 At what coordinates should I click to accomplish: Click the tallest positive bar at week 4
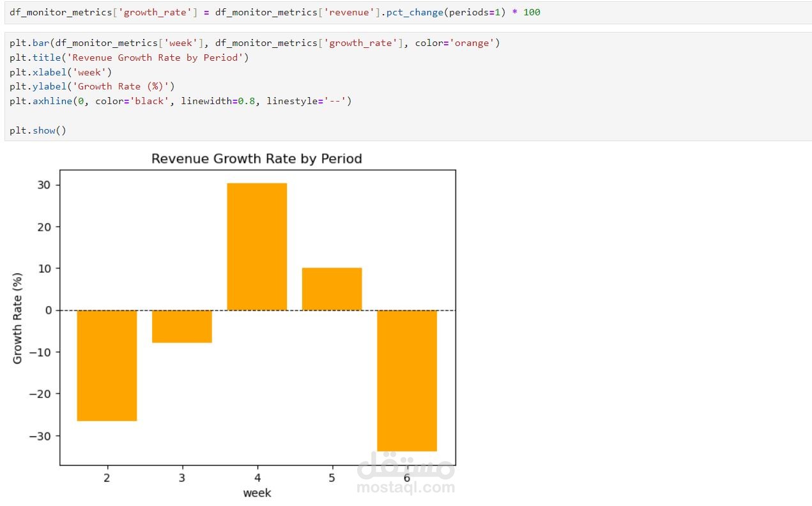point(257,247)
